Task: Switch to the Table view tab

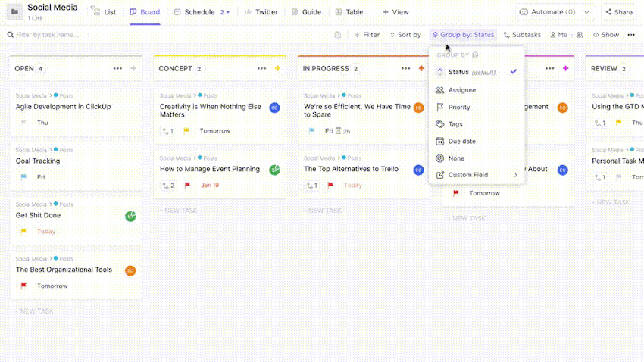Action: [349, 12]
